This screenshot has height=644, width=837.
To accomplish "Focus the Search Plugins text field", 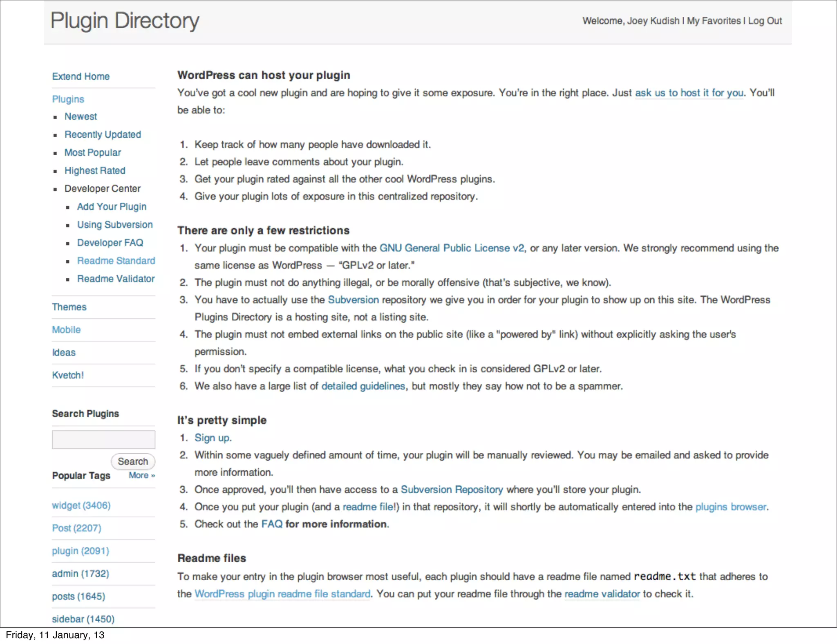I will click(103, 440).
